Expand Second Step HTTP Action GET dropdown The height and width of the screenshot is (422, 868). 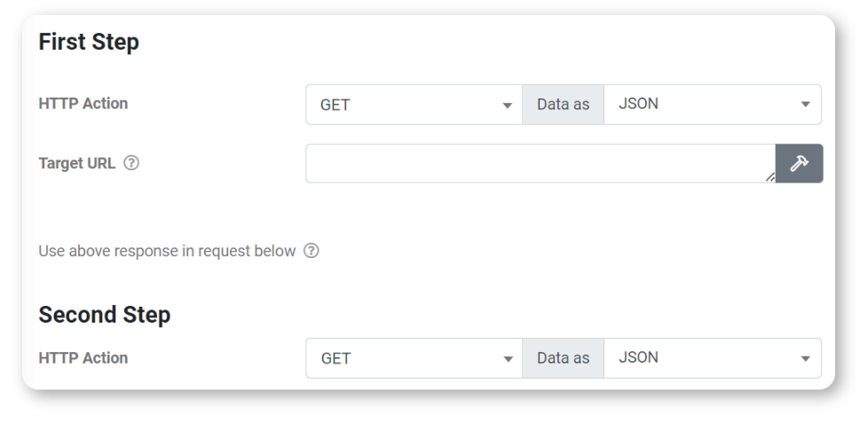click(x=414, y=358)
